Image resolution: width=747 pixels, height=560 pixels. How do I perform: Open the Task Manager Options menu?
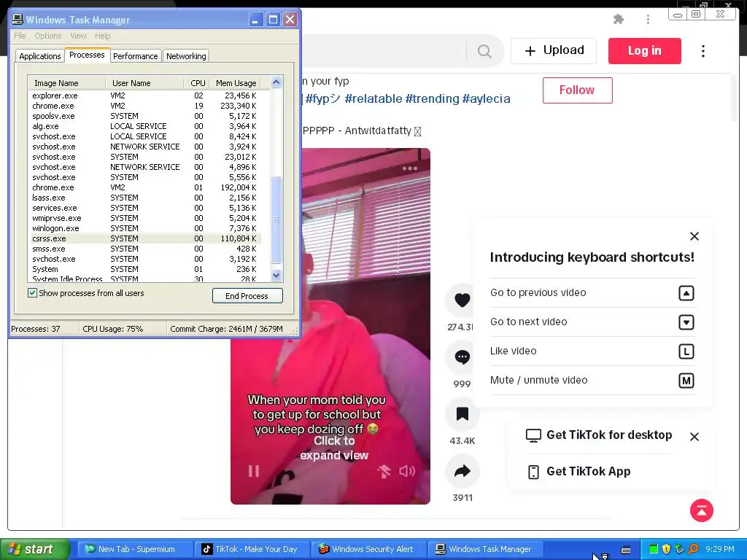48,36
